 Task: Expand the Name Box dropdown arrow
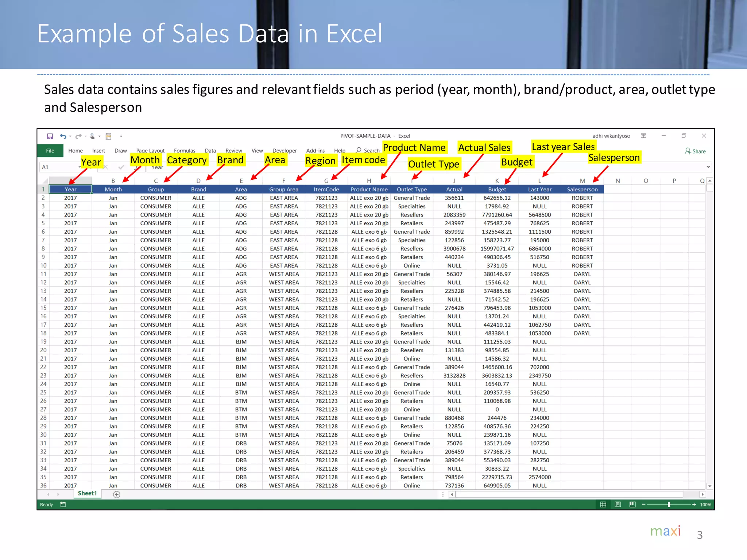click(x=80, y=167)
